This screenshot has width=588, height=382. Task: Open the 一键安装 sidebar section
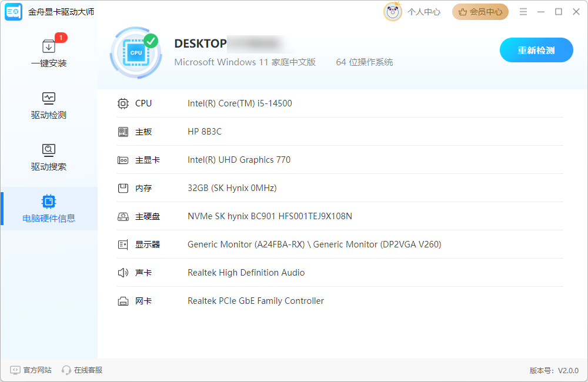click(49, 53)
